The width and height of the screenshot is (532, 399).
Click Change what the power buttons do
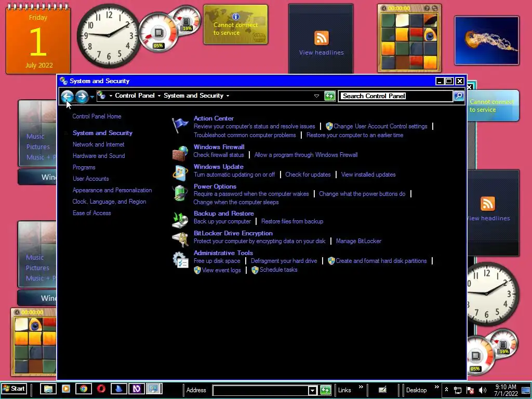coord(362,194)
